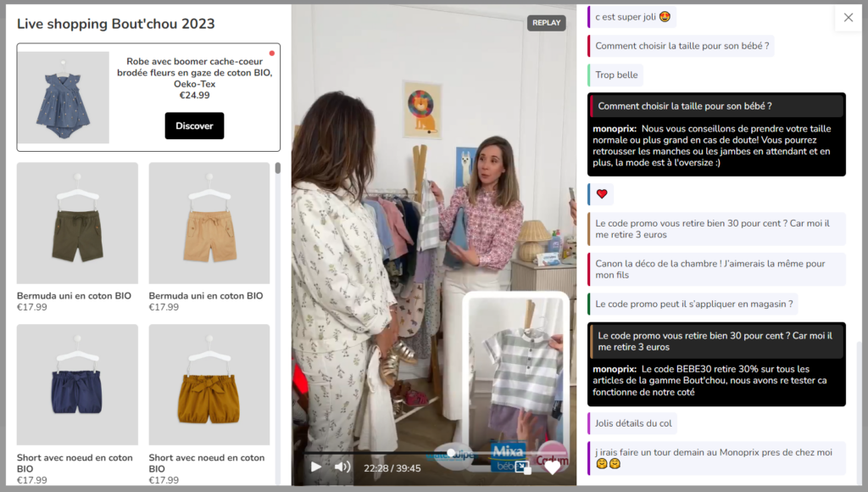Open the khaki Bermuda shorts thumbnail

tap(77, 223)
